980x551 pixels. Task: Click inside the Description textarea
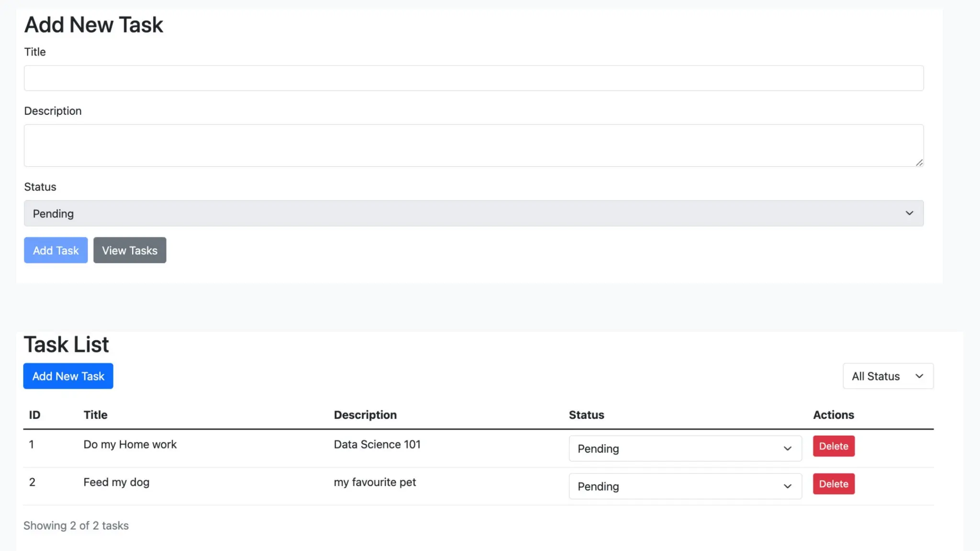[473, 145]
